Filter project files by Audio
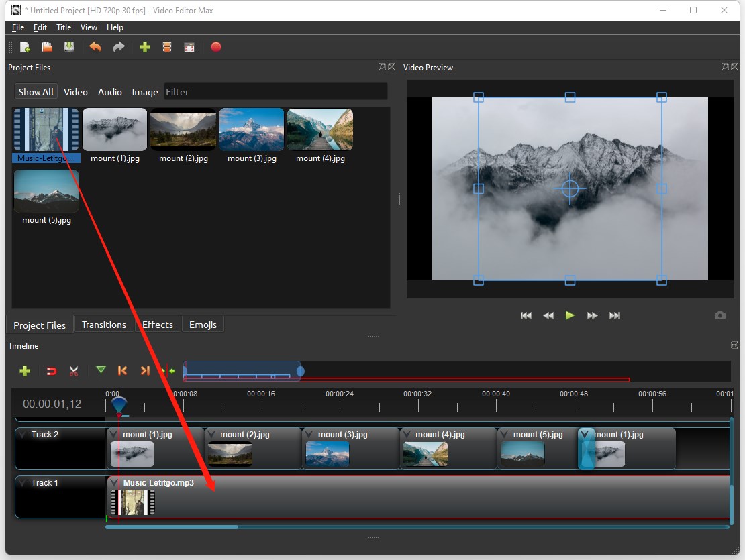The image size is (745, 560). point(109,92)
